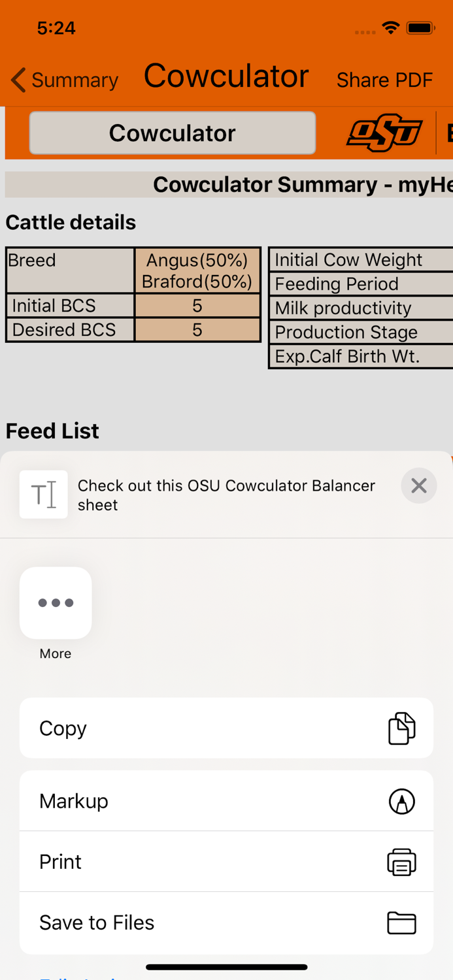Tap the Markup pen icon

pyautogui.click(x=401, y=801)
